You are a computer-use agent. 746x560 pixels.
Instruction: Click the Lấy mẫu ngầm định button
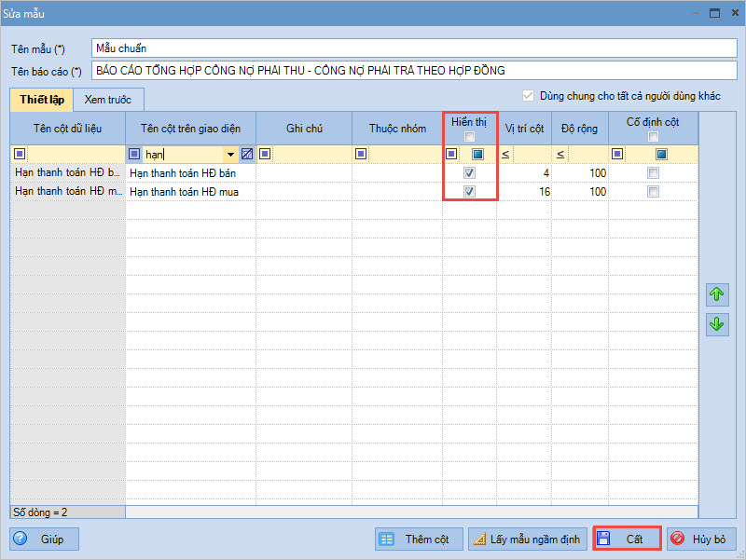(x=527, y=540)
